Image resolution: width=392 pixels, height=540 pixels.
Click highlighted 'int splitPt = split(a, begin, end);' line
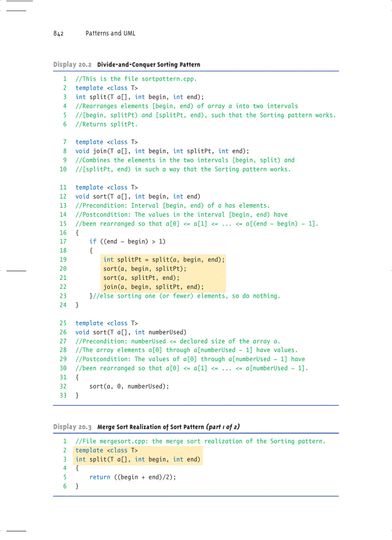tap(164, 260)
